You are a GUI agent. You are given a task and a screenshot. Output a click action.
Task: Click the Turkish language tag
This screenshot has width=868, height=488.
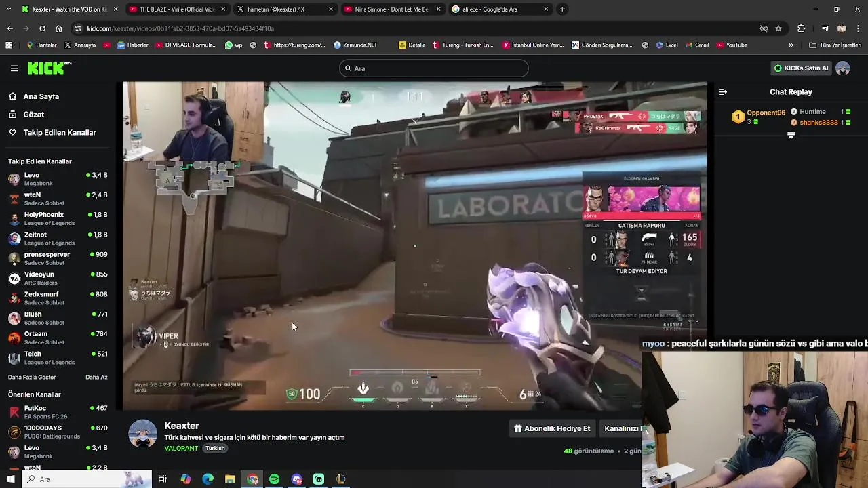(215, 449)
